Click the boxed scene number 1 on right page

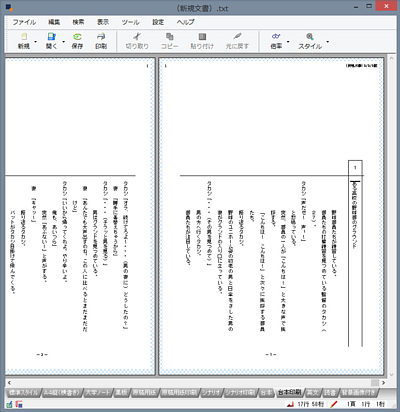click(x=355, y=167)
